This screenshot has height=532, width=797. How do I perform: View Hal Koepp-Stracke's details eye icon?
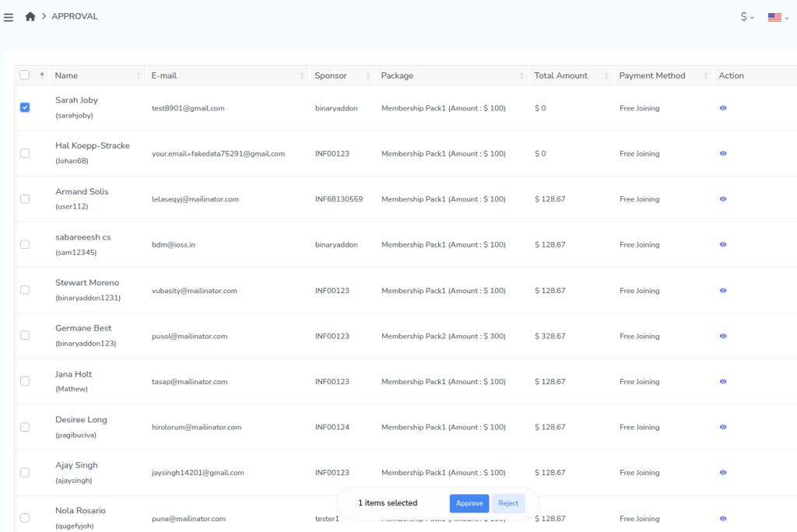[723, 154]
